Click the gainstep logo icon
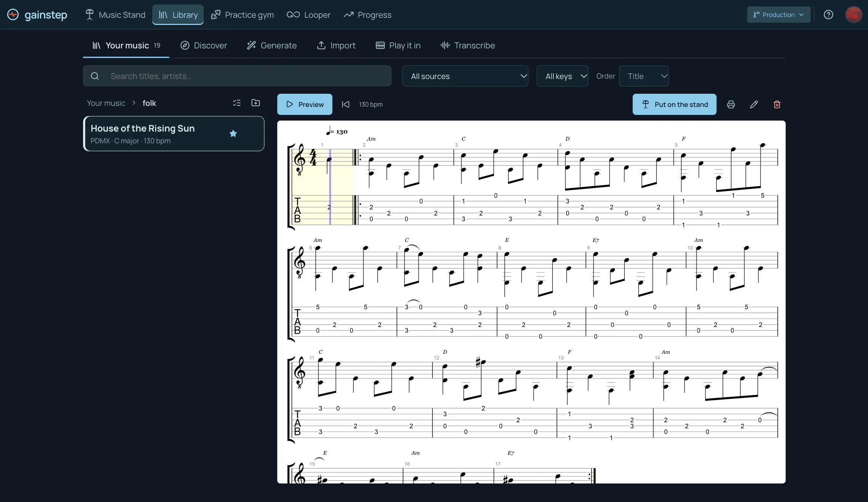868x502 pixels. pos(13,15)
